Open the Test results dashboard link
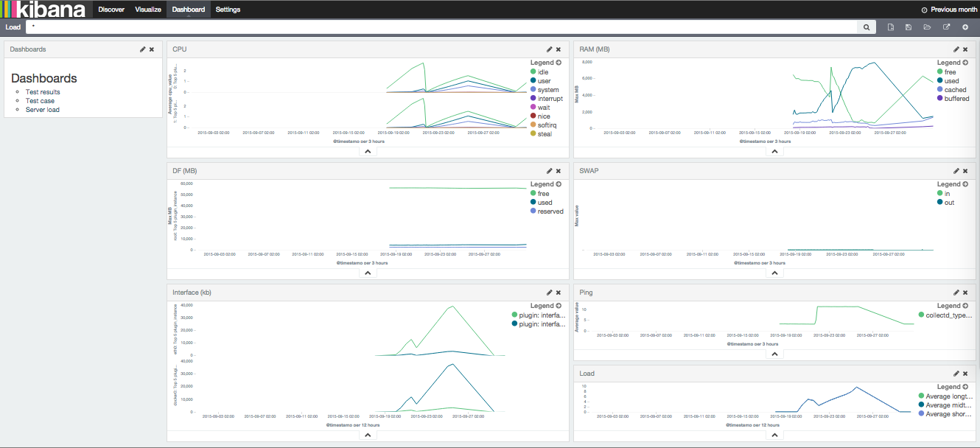The width and height of the screenshot is (980, 448). pos(43,92)
